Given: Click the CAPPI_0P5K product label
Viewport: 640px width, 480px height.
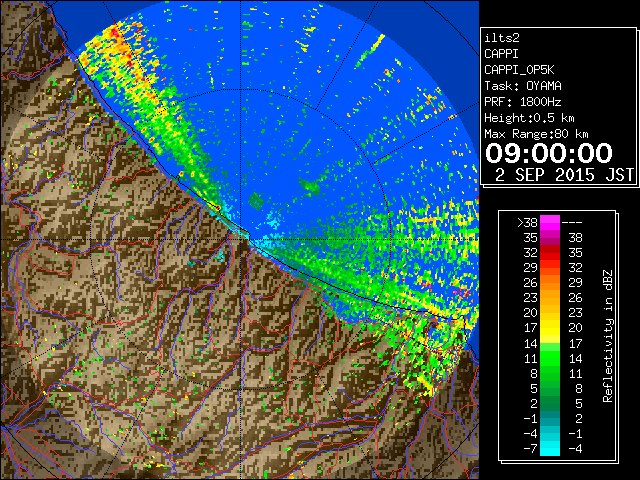Looking at the screenshot, I should [x=519, y=70].
